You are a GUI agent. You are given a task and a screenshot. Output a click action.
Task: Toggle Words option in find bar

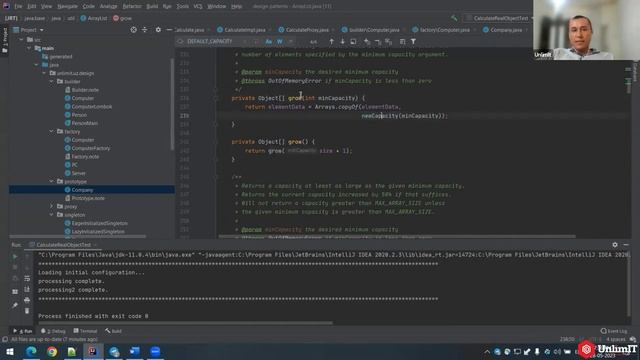280,41
